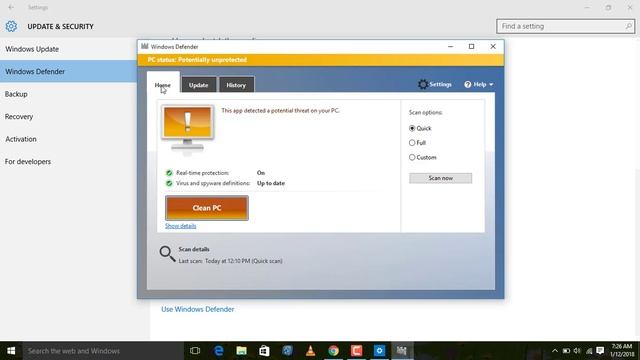Focus the Search the web and Windows box
640x360 pixels.
pyautogui.click(x=103, y=351)
